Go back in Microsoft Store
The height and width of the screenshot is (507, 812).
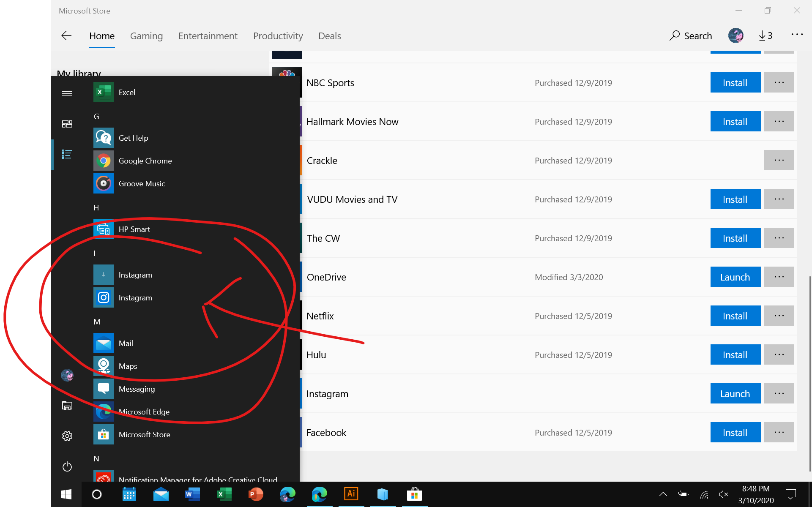coord(66,36)
